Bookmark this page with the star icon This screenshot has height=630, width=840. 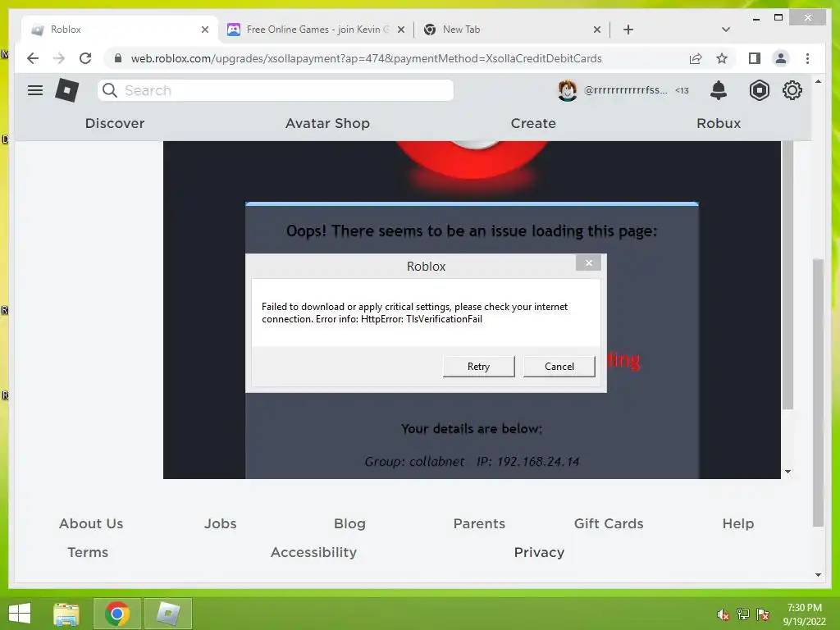[x=722, y=58]
